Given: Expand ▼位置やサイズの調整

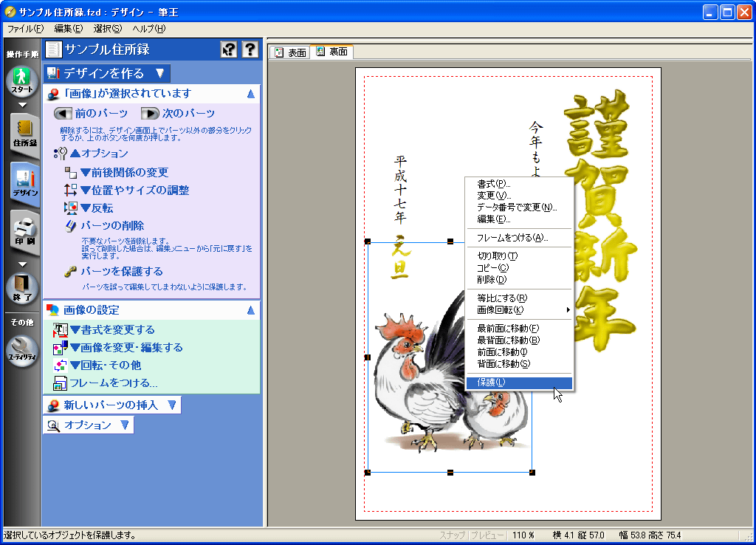Looking at the screenshot, I should point(135,190).
